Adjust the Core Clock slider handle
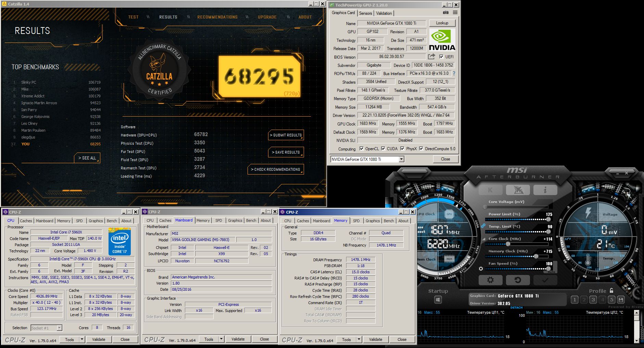Viewport: 644px width, 348px height. pyautogui.click(x=508, y=244)
